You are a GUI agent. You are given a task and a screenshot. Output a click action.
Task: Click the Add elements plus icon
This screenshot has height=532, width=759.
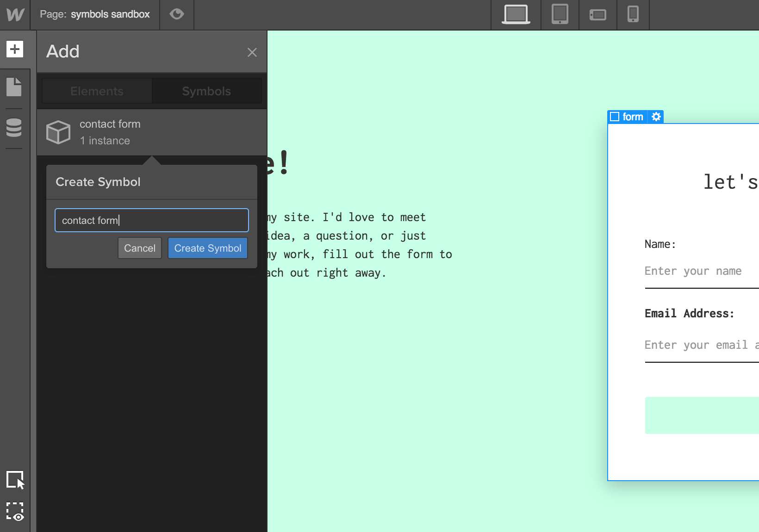pos(15,49)
